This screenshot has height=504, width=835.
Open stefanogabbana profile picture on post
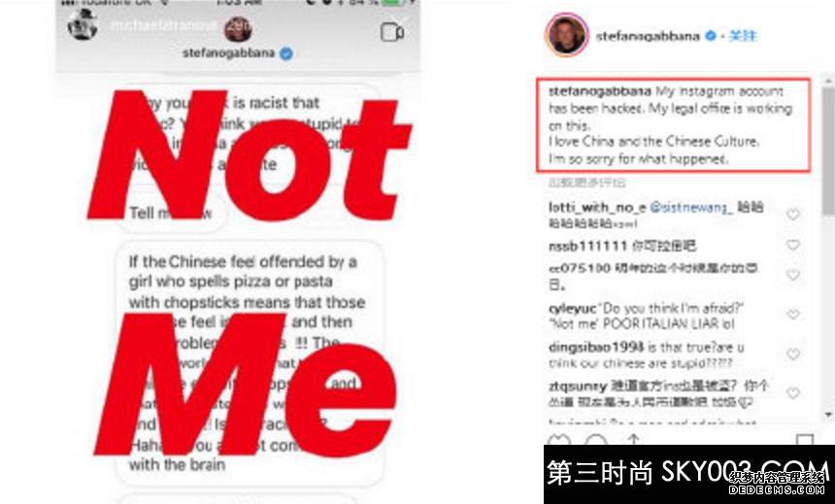[567, 35]
